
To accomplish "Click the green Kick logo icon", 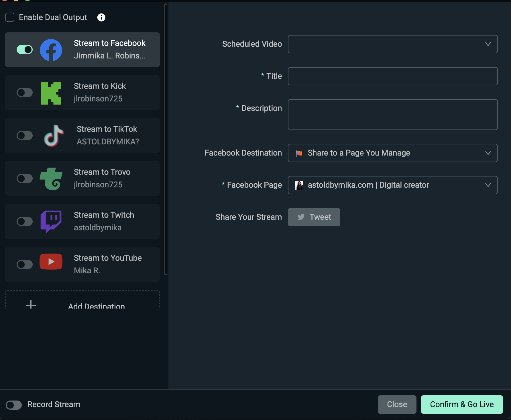I will (x=51, y=93).
